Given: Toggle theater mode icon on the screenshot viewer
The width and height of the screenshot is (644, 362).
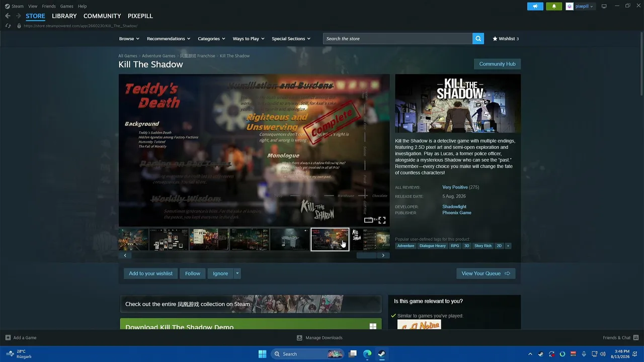Looking at the screenshot, I should pyautogui.click(x=368, y=220).
